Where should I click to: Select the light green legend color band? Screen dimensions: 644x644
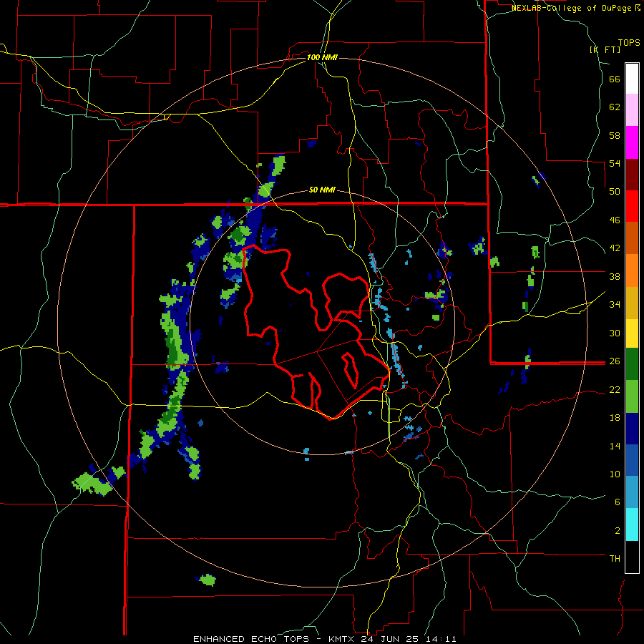click(632, 396)
